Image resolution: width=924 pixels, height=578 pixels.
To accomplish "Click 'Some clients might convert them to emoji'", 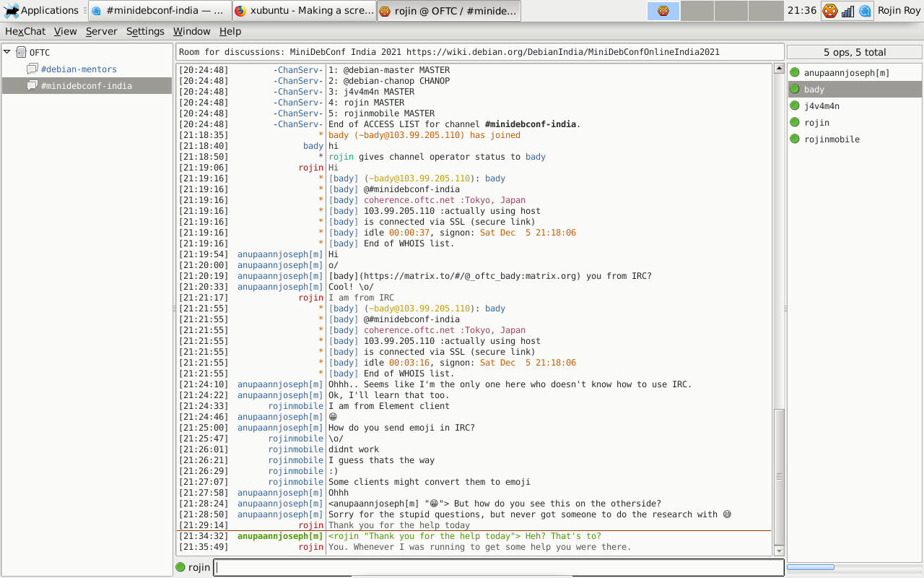I will coord(430,482).
